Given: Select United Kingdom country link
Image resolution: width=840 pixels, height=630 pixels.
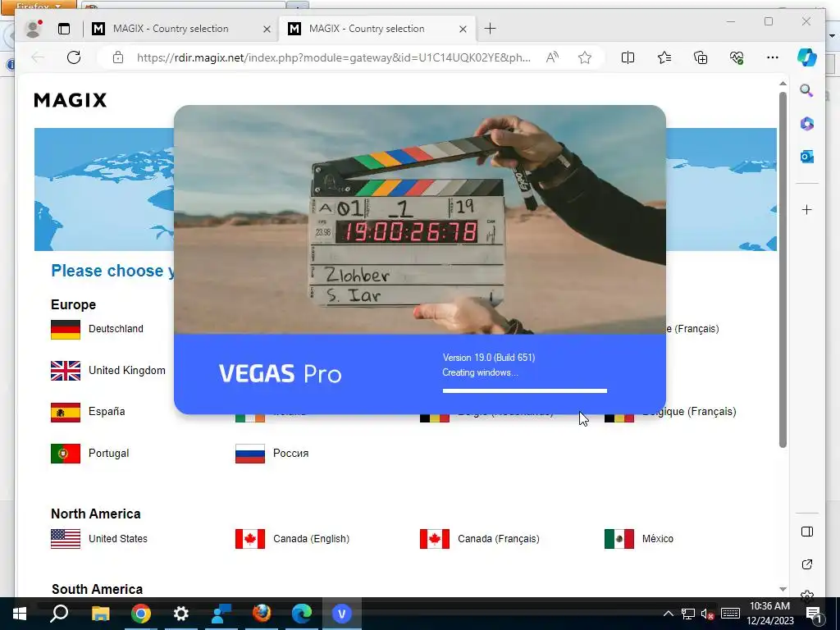Looking at the screenshot, I should click(x=127, y=370).
